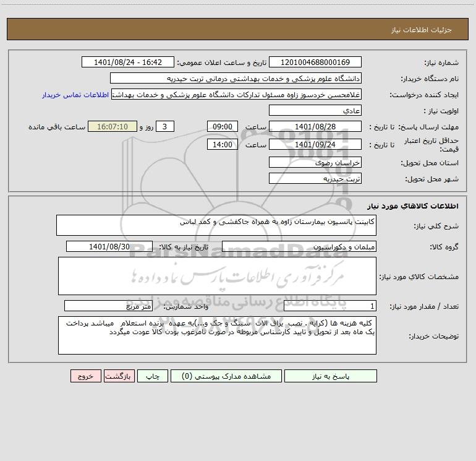
Task: Click the priority field عادی
Action: pos(315,110)
